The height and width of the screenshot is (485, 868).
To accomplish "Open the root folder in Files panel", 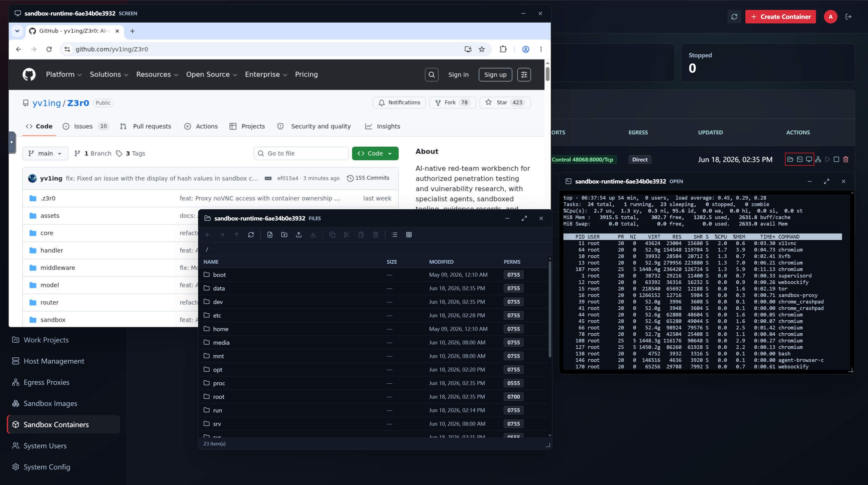I will pos(373,397).
